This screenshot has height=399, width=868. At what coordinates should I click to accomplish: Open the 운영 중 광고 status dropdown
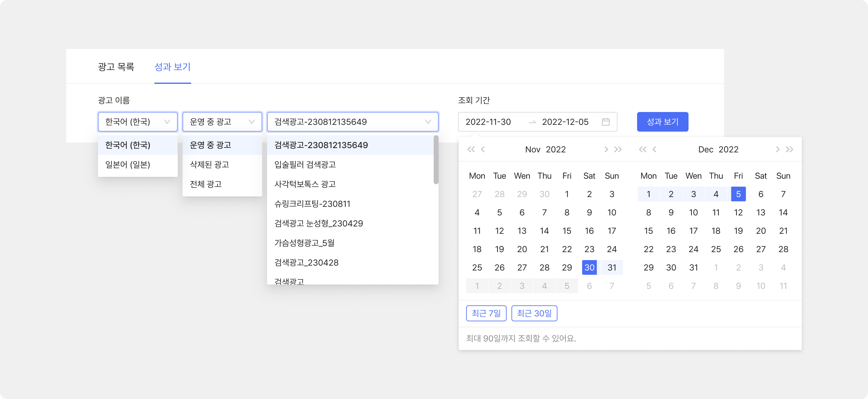[x=222, y=121]
